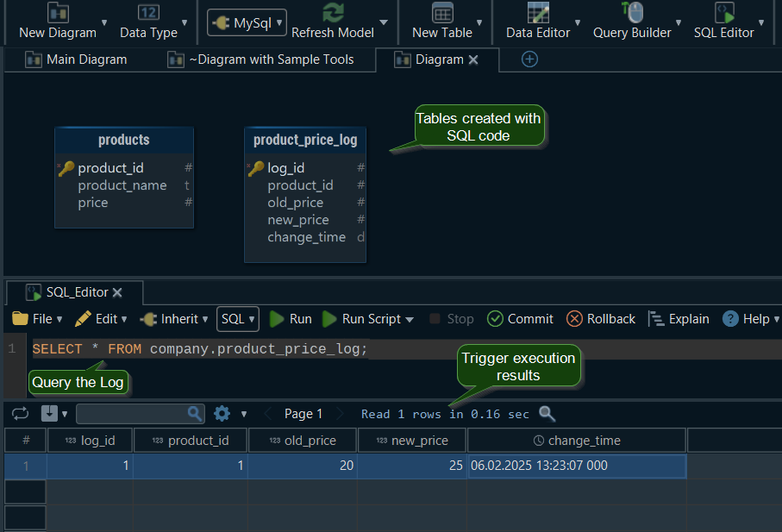Select product_name column in products table
Viewport: 782px width, 532px height.
pyautogui.click(x=122, y=185)
